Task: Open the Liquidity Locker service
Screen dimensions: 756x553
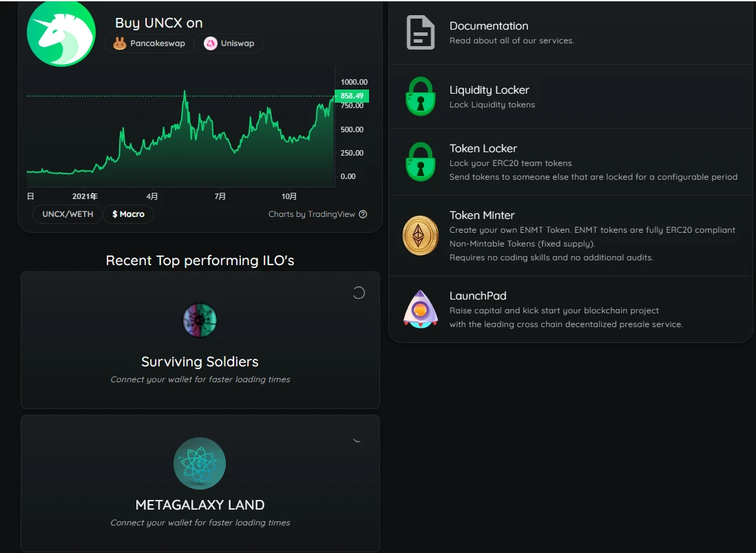Action: (x=489, y=90)
